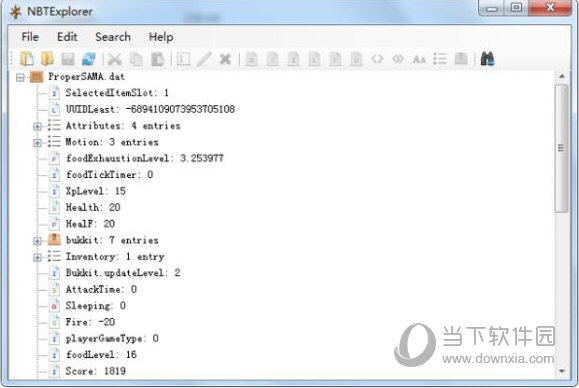The height and width of the screenshot is (388, 579).
Task: Click the Rename tag icon
Action: [183, 59]
